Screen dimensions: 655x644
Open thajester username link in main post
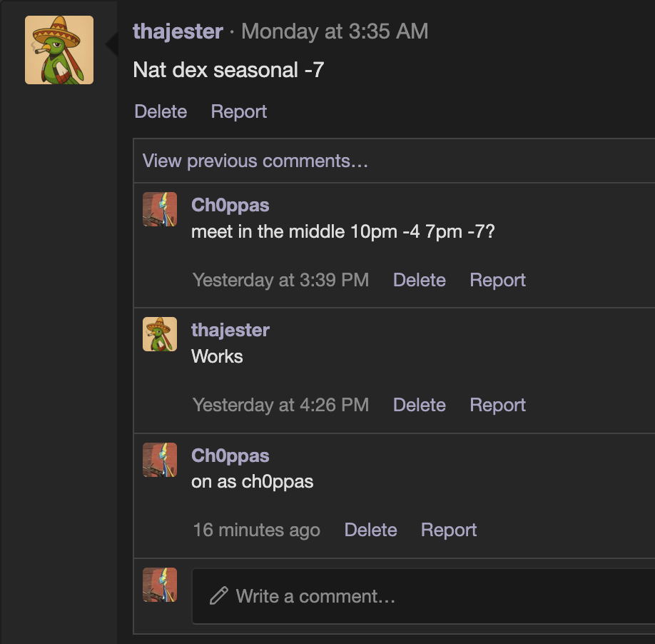coord(178,31)
